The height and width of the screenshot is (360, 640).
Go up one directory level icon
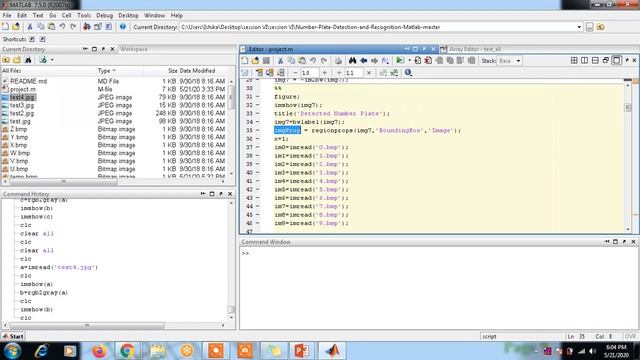600,27
